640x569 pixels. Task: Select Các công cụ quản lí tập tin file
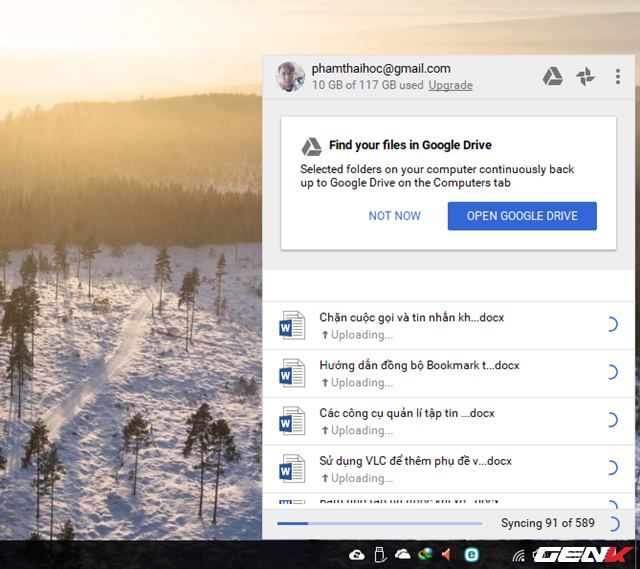pos(448,421)
